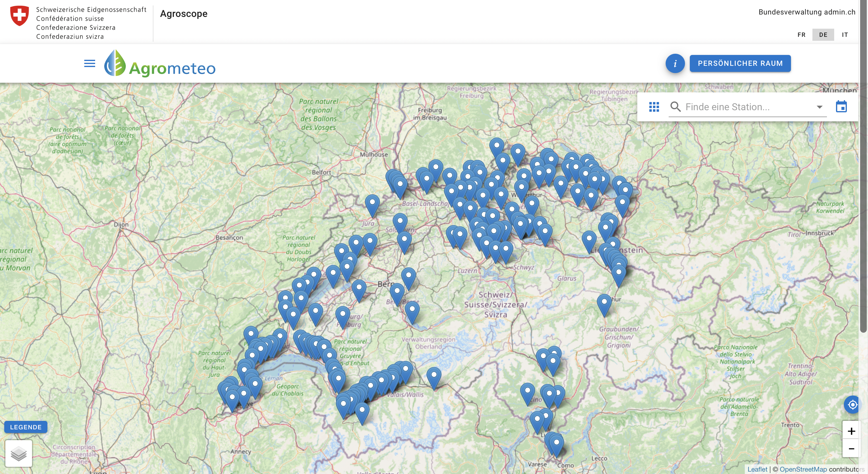Switch language to FR

pyautogui.click(x=802, y=35)
